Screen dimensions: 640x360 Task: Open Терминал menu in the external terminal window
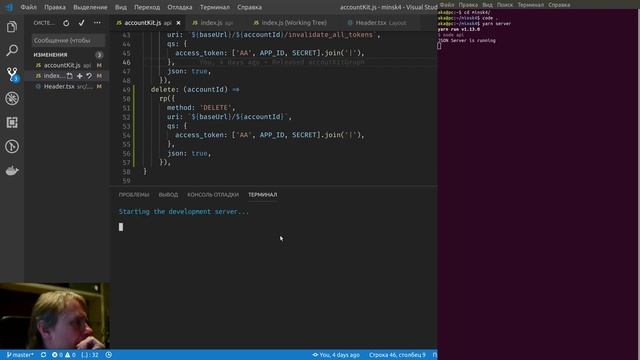531,5
